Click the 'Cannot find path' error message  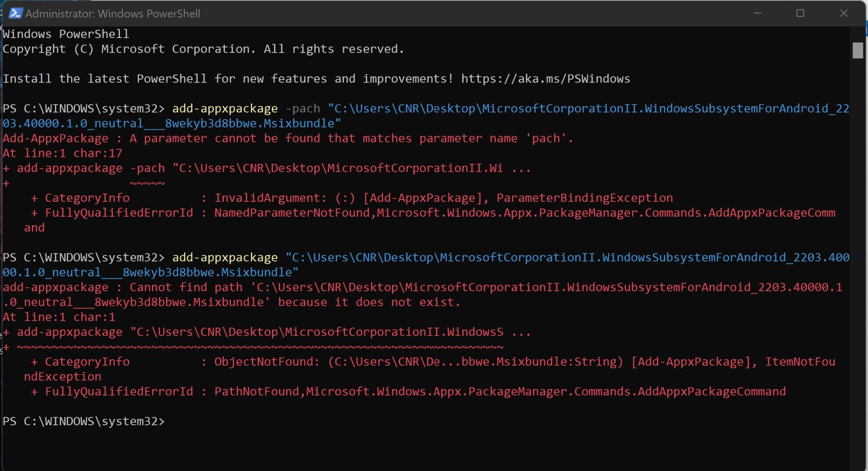[186, 287]
